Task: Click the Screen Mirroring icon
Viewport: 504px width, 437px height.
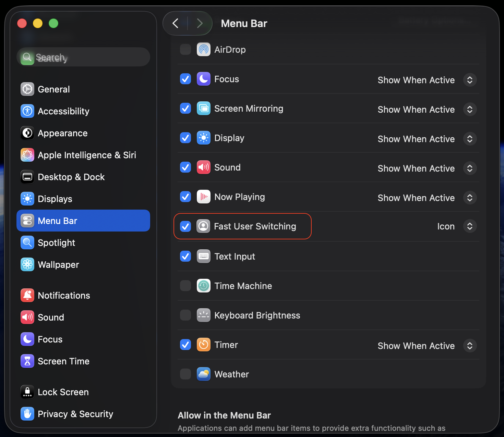Action: 204,109
